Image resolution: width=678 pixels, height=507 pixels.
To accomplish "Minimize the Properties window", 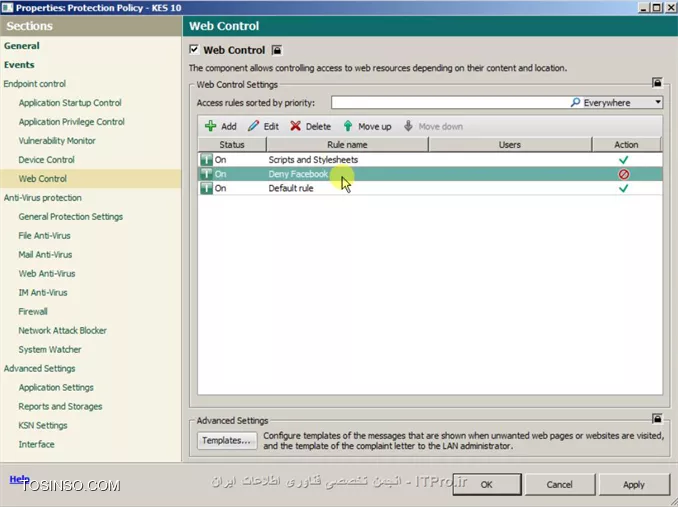I will pos(644,7).
